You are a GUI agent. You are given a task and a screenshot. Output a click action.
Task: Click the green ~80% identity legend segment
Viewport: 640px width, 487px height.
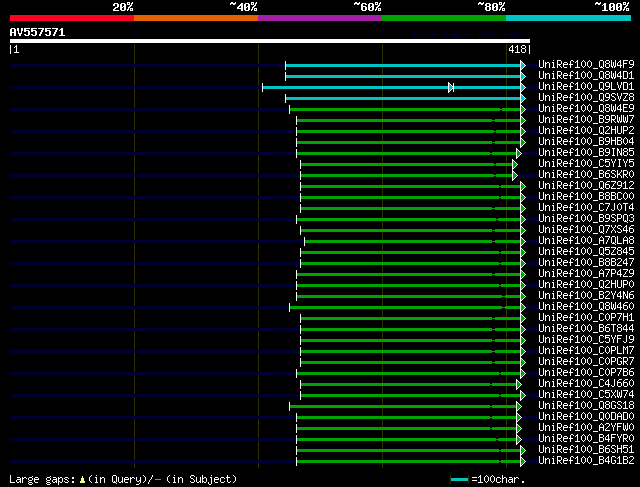pos(444,18)
